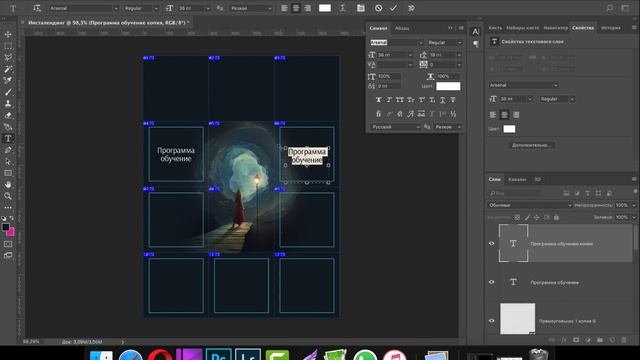640x360 pixels.
Task: Select the Rectangular Marquee tool
Action: tap(8, 46)
